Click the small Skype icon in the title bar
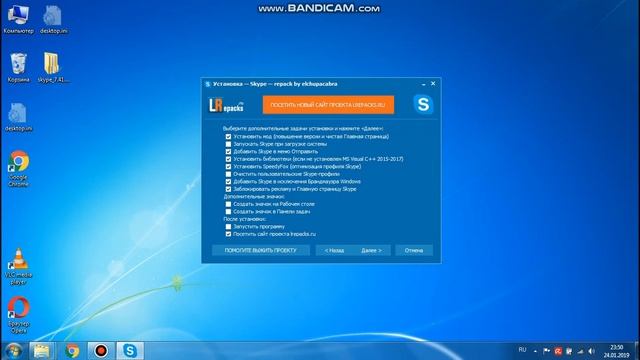This screenshot has width=640, height=360. (x=207, y=84)
